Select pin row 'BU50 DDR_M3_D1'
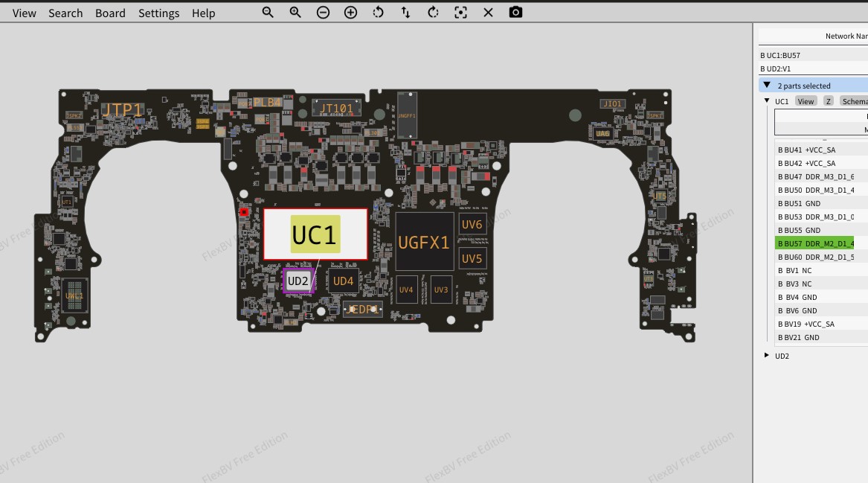The width and height of the screenshot is (868, 483). [x=815, y=190]
